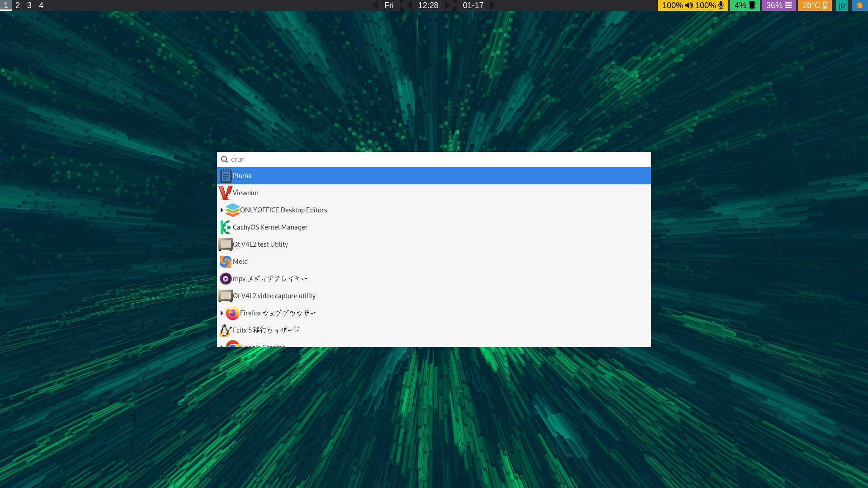
Task: Click the mpv media player icon
Action: (225, 279)
